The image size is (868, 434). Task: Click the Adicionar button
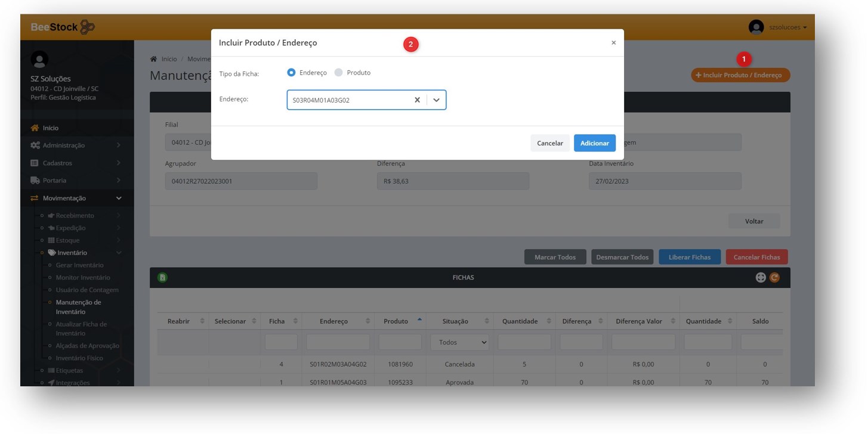(594, 143)
